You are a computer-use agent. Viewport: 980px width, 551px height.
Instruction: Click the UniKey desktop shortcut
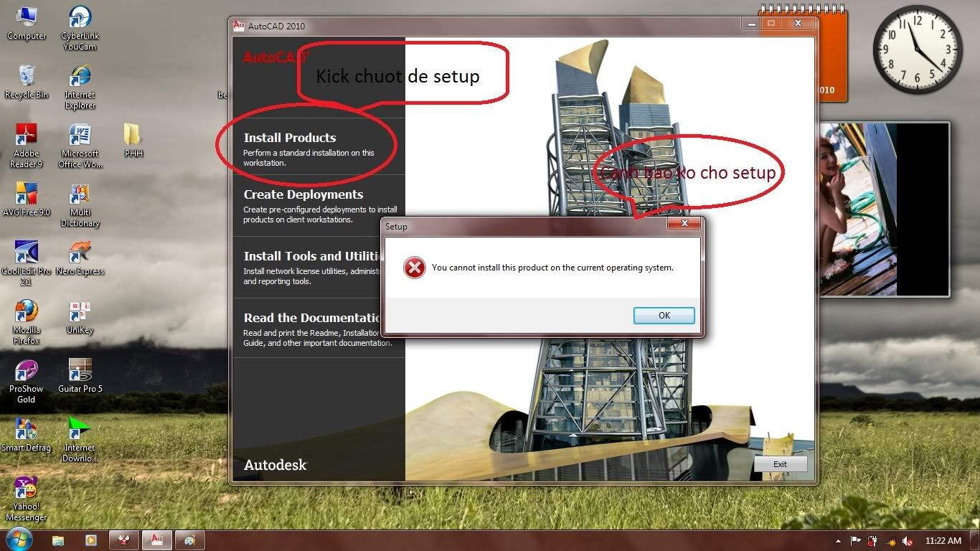coord(80,317)
